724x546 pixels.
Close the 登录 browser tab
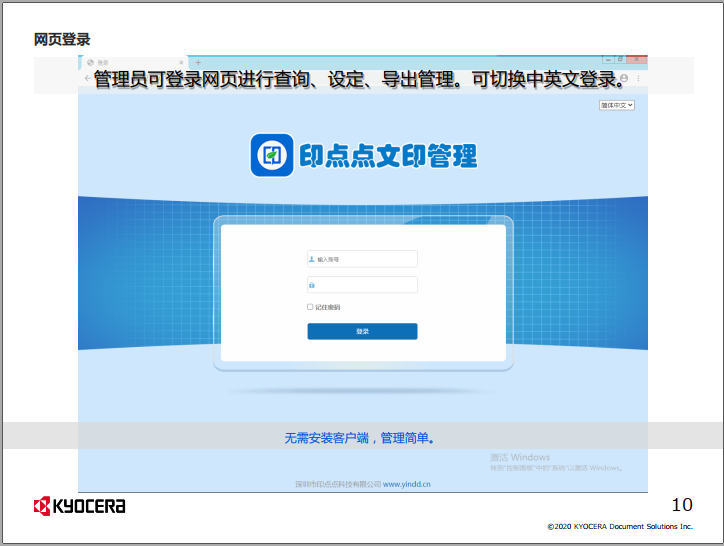tap(183, 63)
